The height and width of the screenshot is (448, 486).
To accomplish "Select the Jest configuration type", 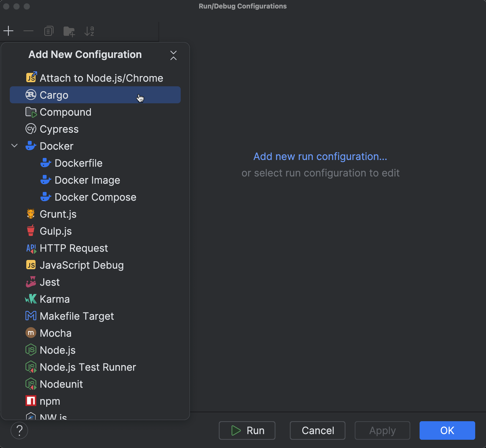I will tap(49, 282).
